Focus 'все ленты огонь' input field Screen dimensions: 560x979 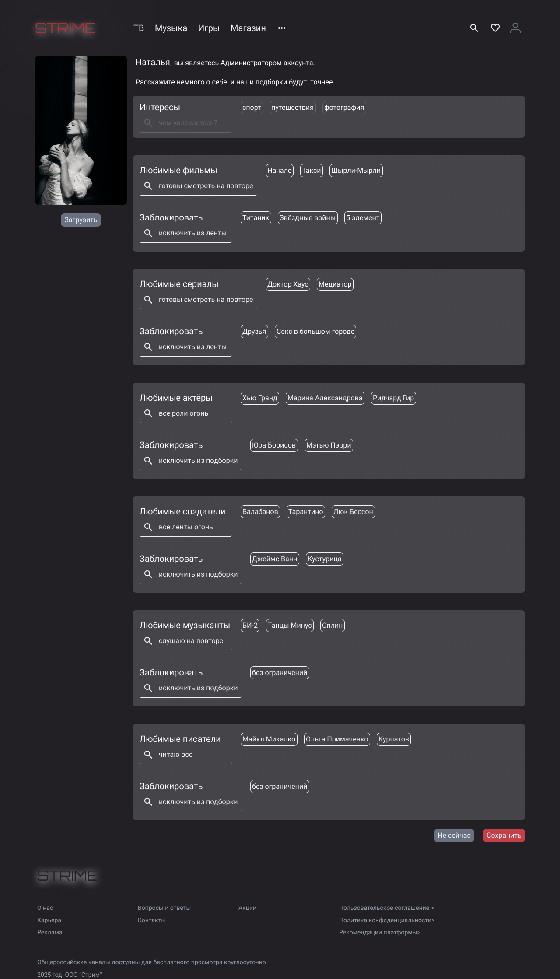185,528
